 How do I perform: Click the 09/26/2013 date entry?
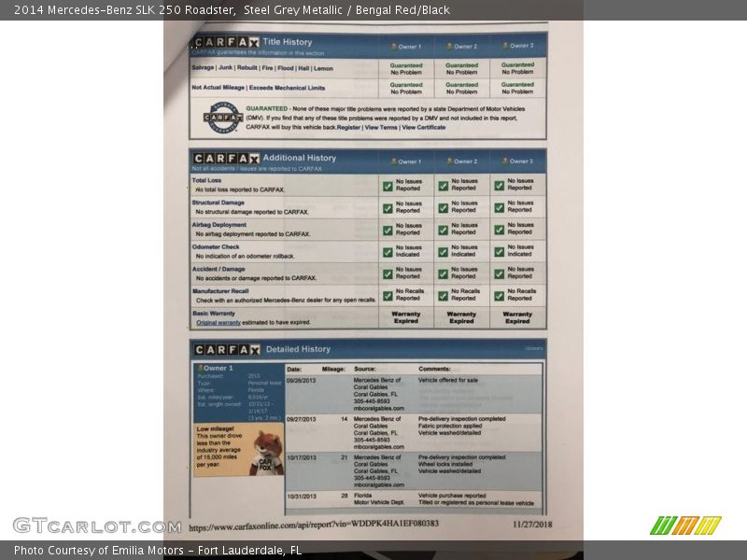pyautogui.click(x=301, y=381)
